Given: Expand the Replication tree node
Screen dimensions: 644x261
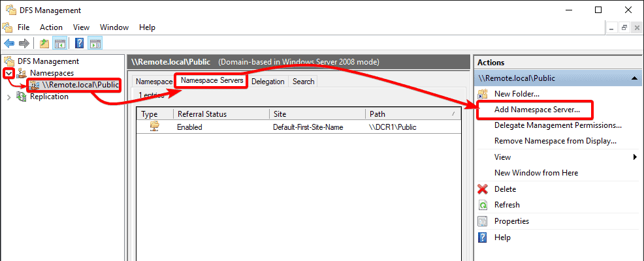Looking at the screenshot, I should 9,97.
